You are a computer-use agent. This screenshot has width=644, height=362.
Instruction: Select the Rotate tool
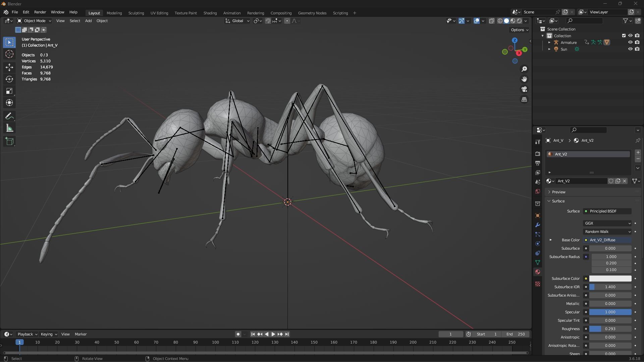[9, 79]
